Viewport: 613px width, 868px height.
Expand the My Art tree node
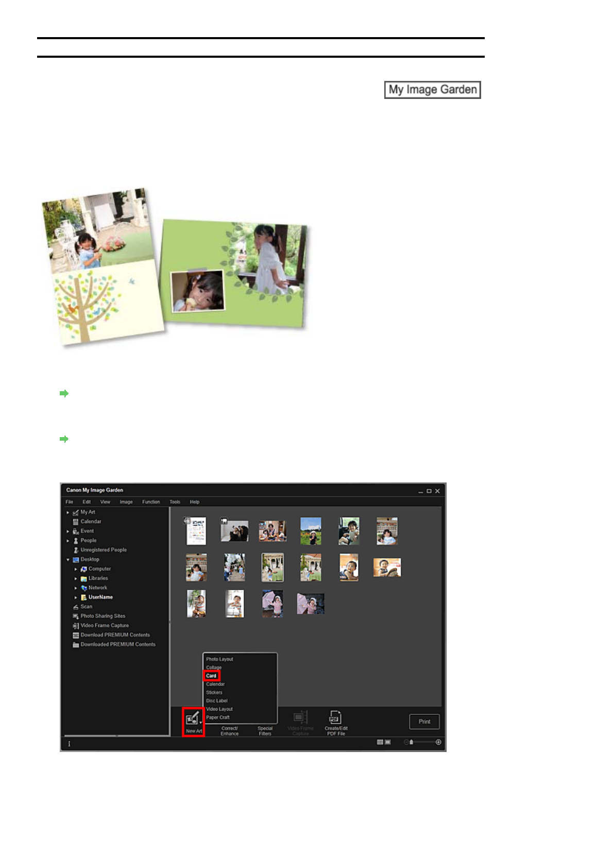click(x=68, y=512)
